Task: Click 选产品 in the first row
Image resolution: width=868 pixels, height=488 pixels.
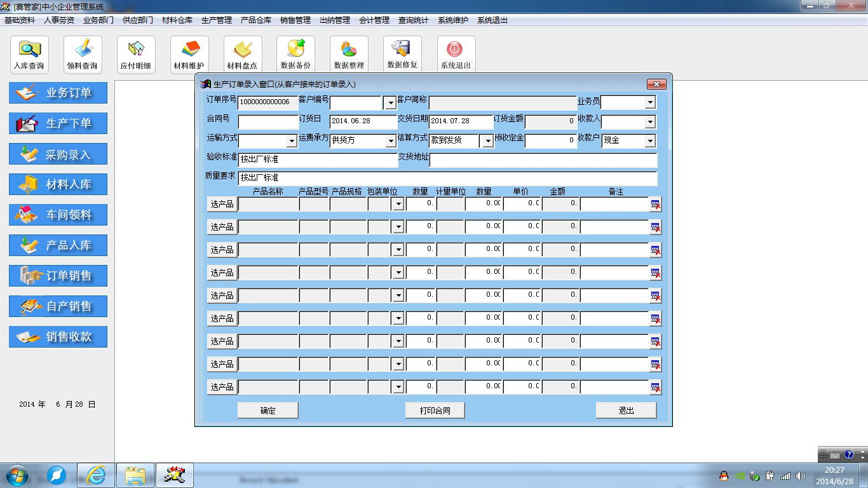Action: 222,204
